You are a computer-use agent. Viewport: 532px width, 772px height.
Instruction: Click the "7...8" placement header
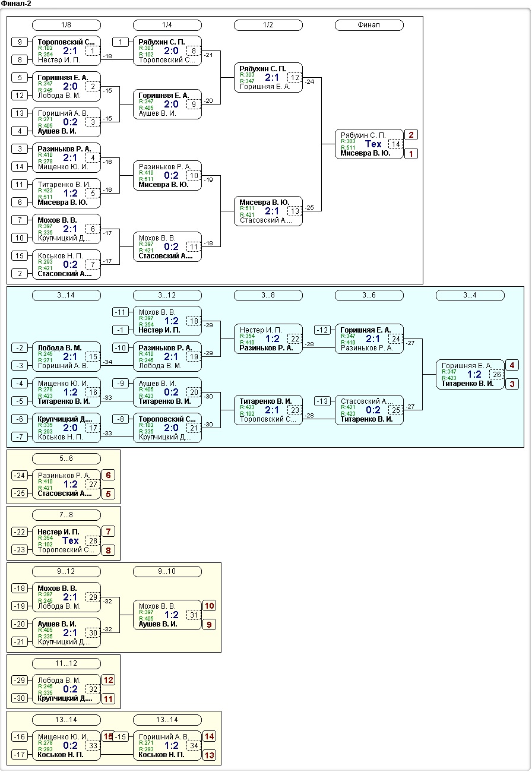(x=66, y=515)
